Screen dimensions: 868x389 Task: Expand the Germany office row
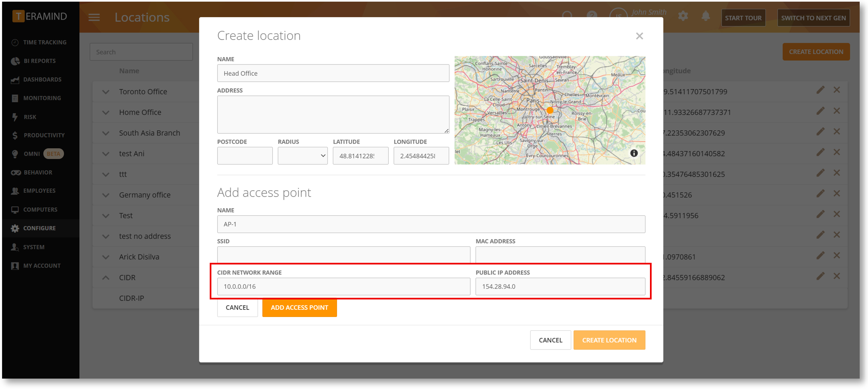coord(106,195)
